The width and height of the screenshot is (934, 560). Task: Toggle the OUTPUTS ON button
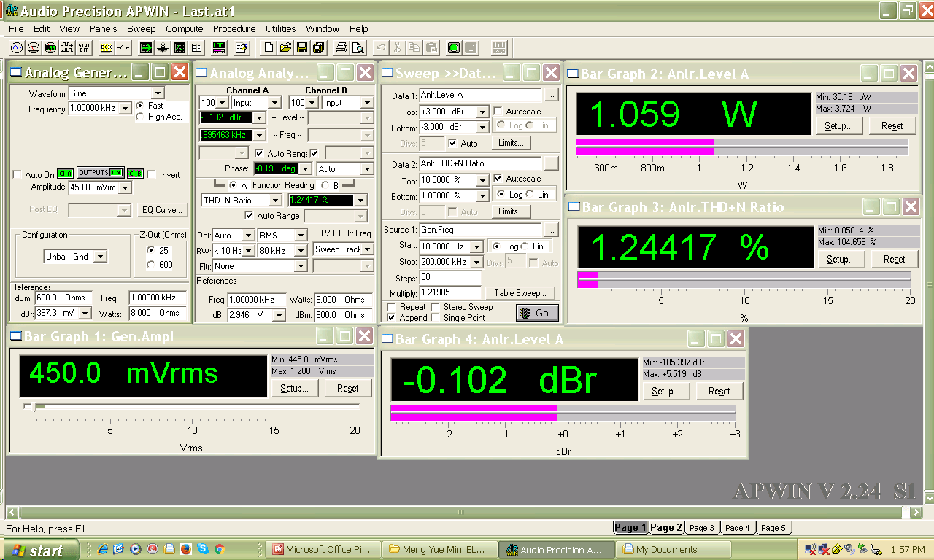(x=101, y=173)
